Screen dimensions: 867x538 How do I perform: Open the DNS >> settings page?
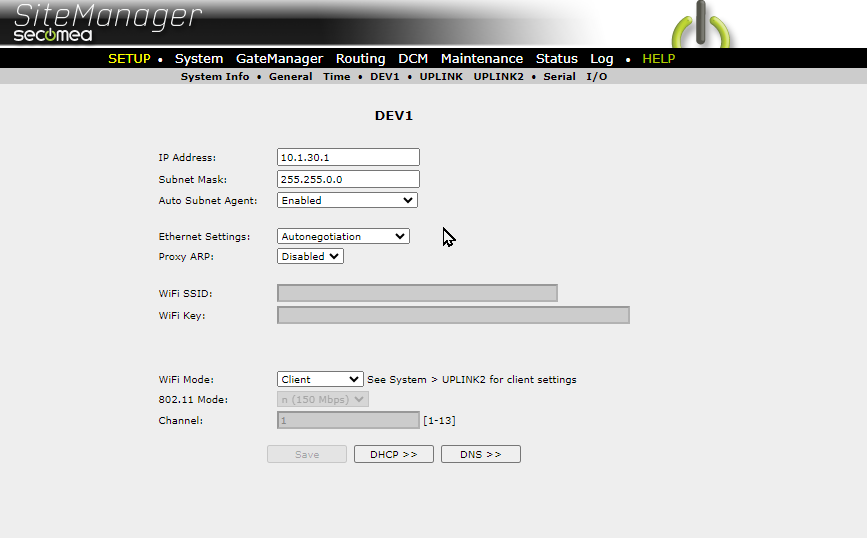pos(480,454)
